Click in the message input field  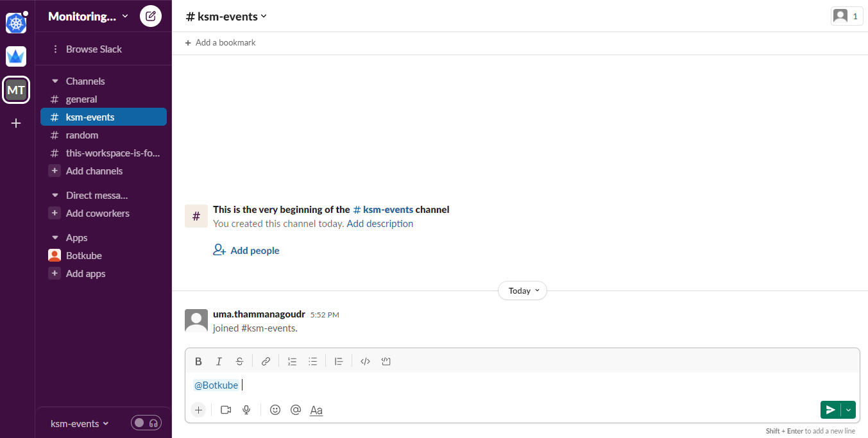(x=522, y=385)
